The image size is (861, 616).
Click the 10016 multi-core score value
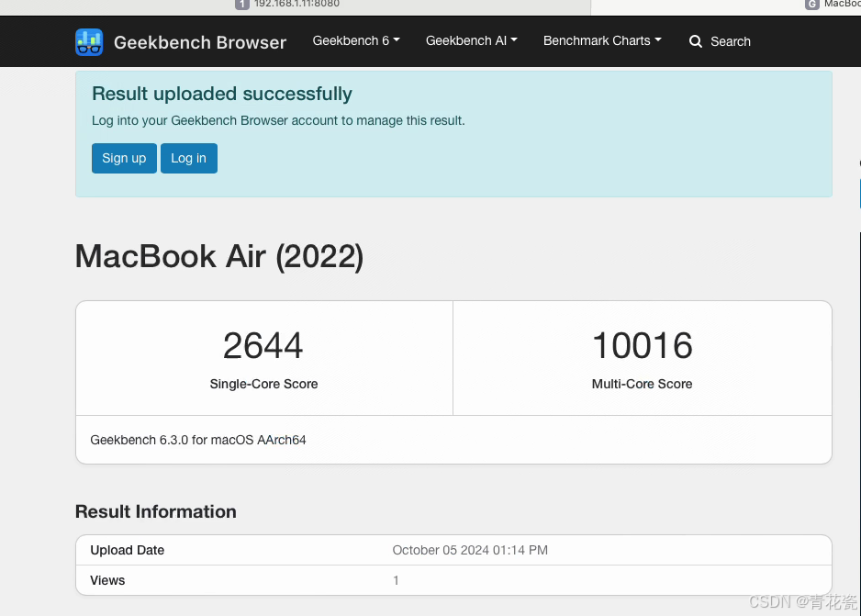pyautogui.click(x=642, y=345)
